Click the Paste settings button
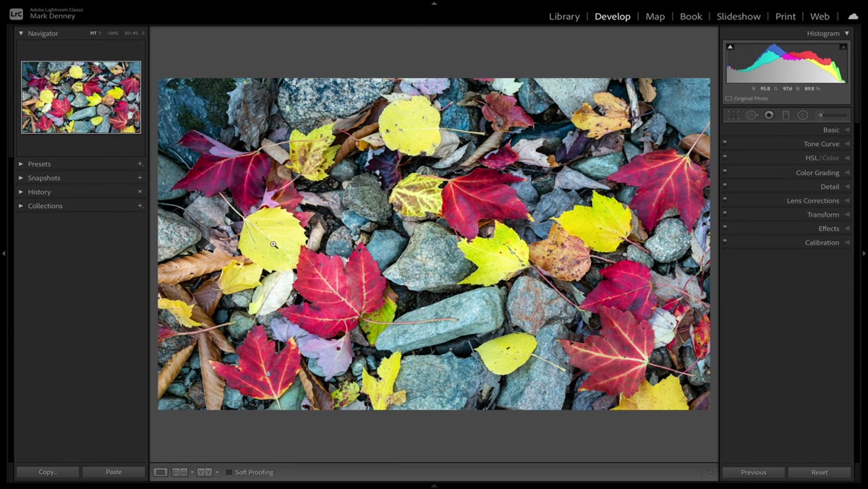 [x=114, y=472]
